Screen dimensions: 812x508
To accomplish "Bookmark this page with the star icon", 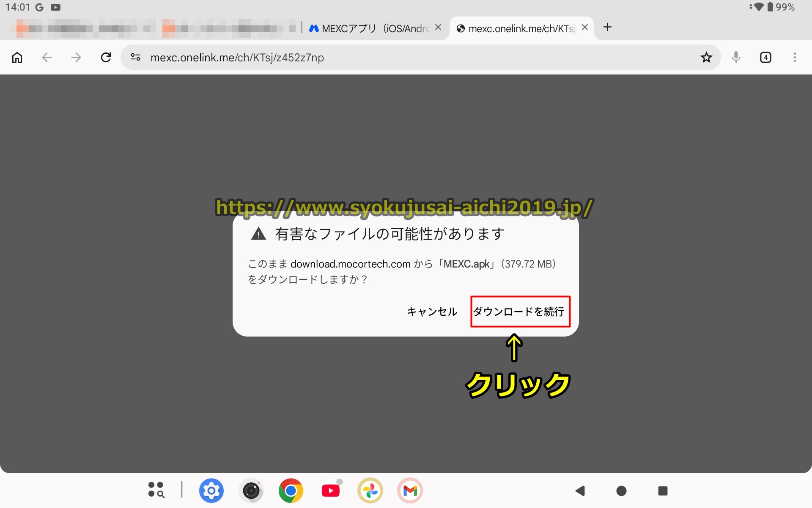I will coord(706,57).
